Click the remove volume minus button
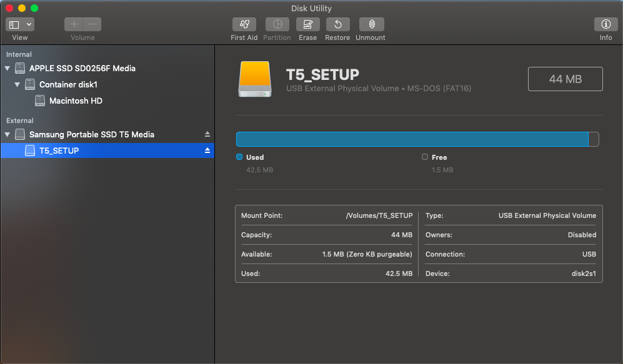Viewport: 623px width, 364px height. coord(92,24)
